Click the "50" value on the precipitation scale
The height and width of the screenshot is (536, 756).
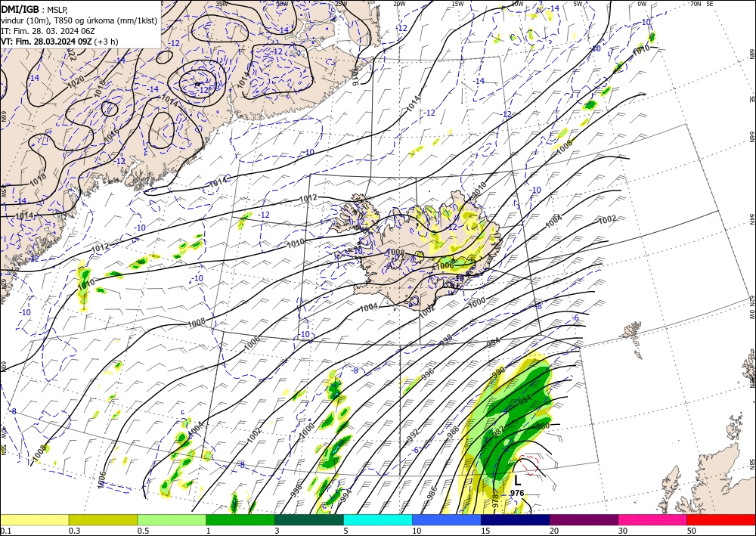pyautogui.click(x=692, y=531)
